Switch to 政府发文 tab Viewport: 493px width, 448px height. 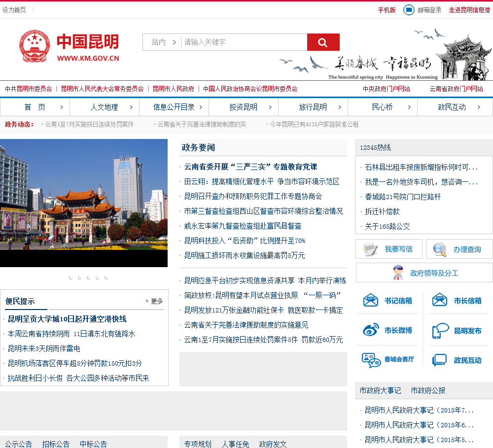(273, 444)
